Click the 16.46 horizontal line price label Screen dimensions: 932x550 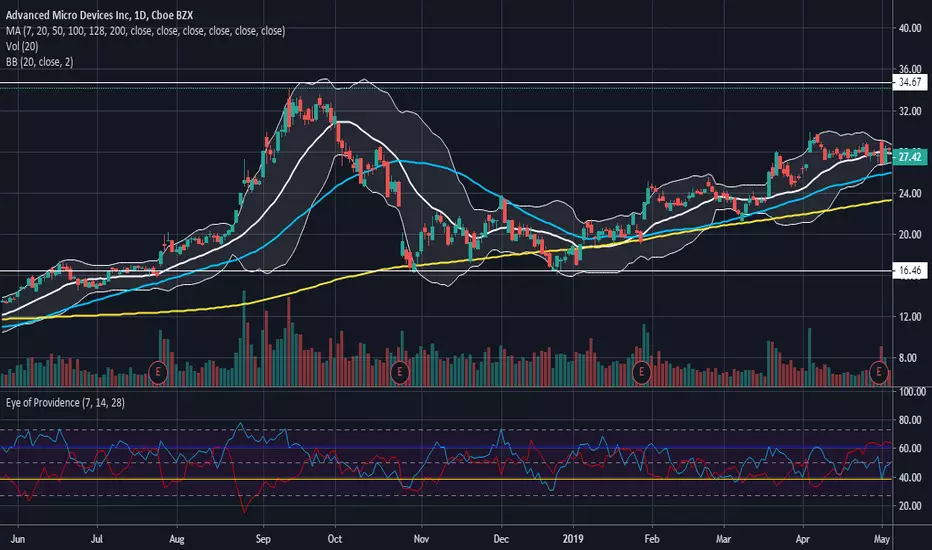tap(910, 271)
